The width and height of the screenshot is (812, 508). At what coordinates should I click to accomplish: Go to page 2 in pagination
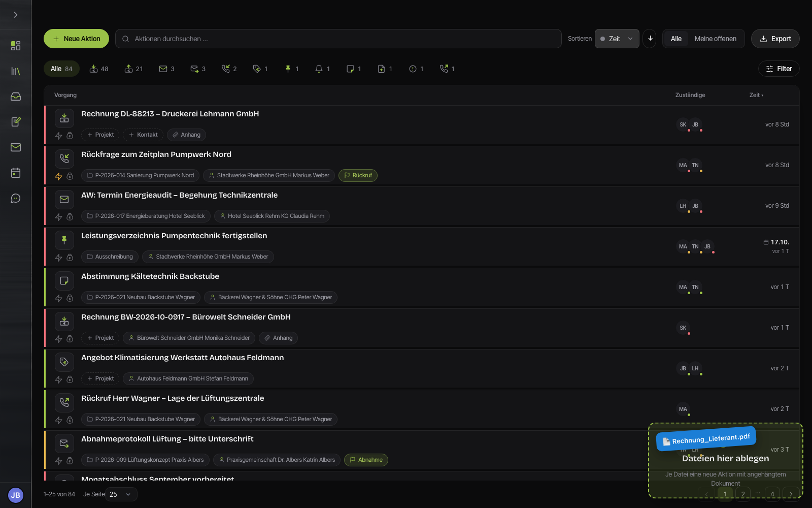743,494
